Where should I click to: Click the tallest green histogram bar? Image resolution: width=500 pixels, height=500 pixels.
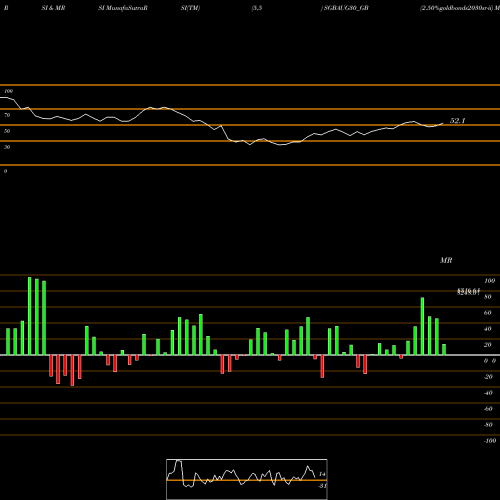(30, 316)
